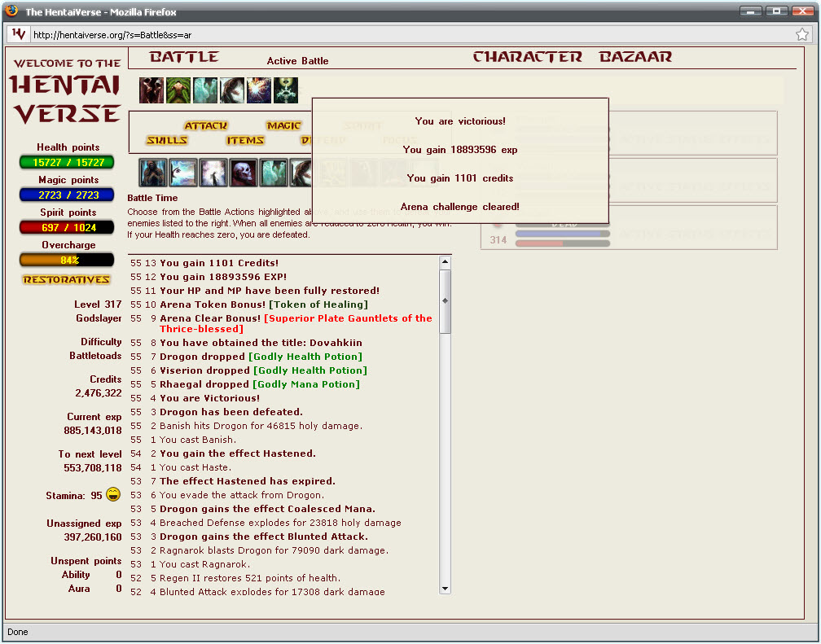The image size is (821, 644).
Task: Use the hooded monk quickbar spell
Action: pyautogui.click(x=153, y=173)
